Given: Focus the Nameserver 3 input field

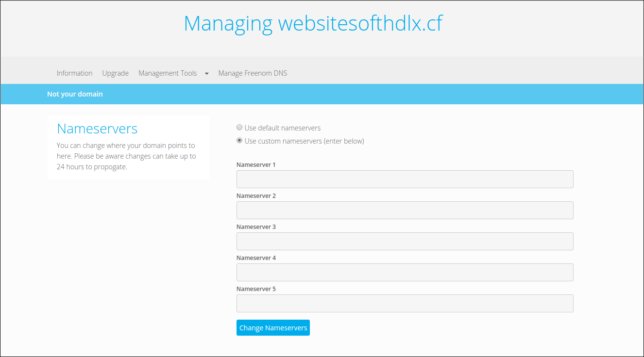Looking at the screenshot, I should point(405,241).
